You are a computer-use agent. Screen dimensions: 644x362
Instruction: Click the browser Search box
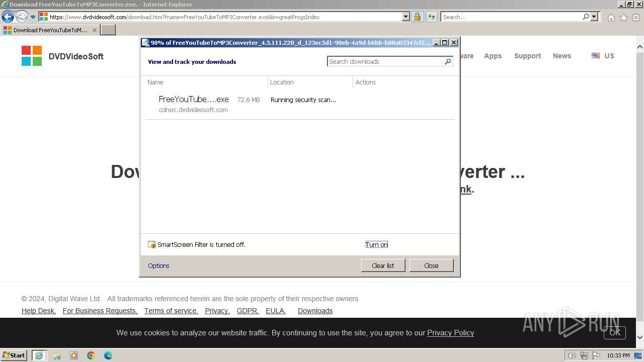pyautogui.click(x=511, y=17)
